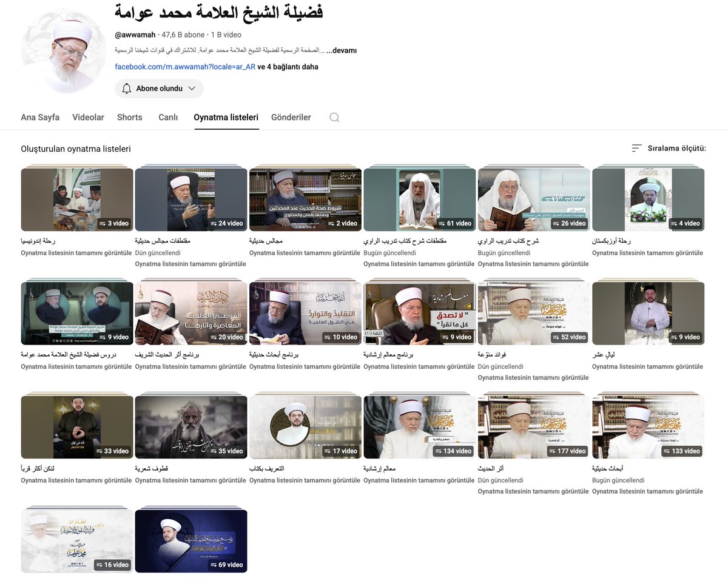The image size is (728, 578).
Task: Switch to the Ana Sayfa tab
Action: [40, 118]
